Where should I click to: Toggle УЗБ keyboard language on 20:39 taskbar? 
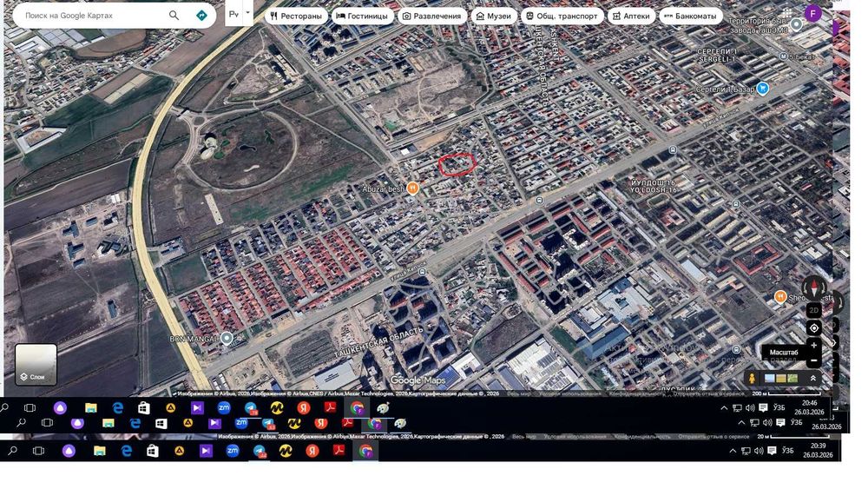click(788, 451)
